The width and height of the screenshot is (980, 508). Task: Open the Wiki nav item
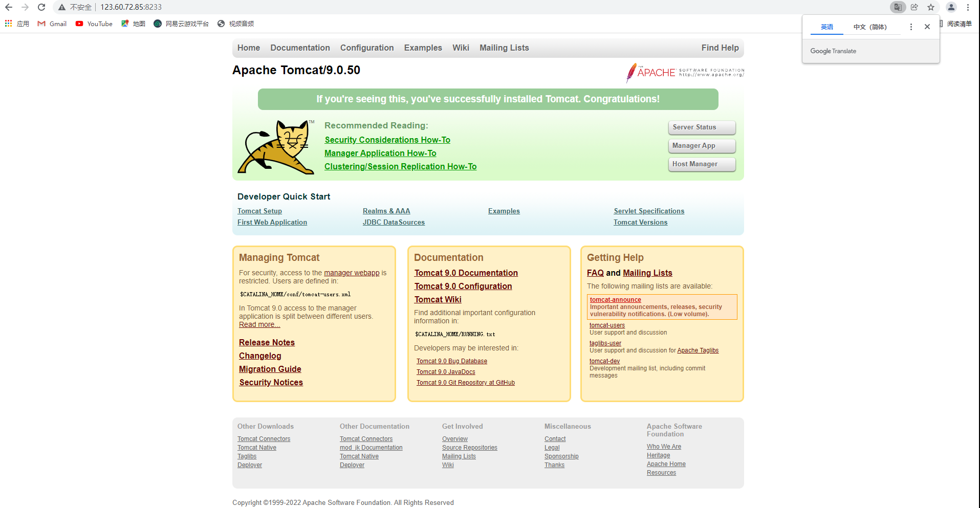461,48
